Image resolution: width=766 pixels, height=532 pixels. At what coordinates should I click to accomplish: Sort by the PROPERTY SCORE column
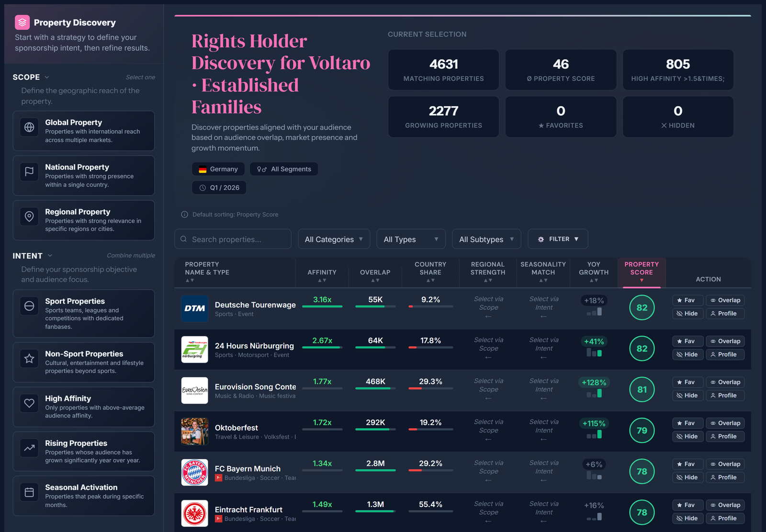(642, 272)
